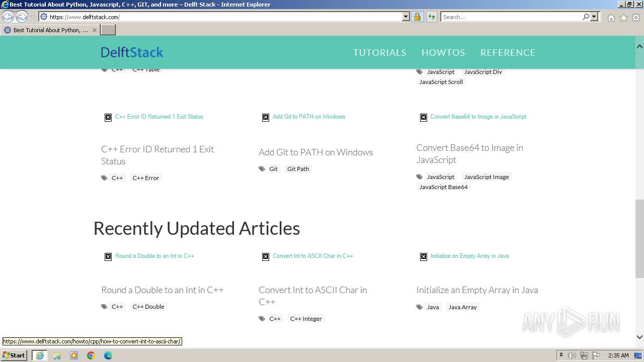Click the browser Back arrow button
The width and height of the screenshot is (644, 362).
point(8,17)
